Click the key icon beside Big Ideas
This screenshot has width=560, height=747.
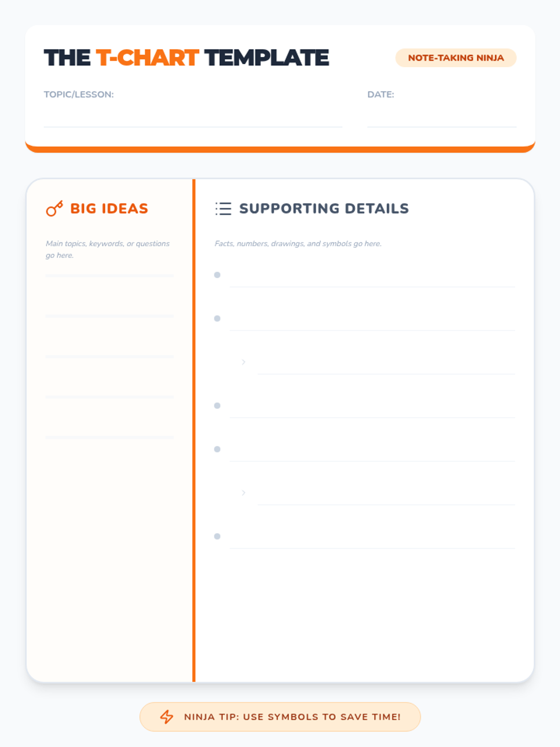(x=54, y=209)
